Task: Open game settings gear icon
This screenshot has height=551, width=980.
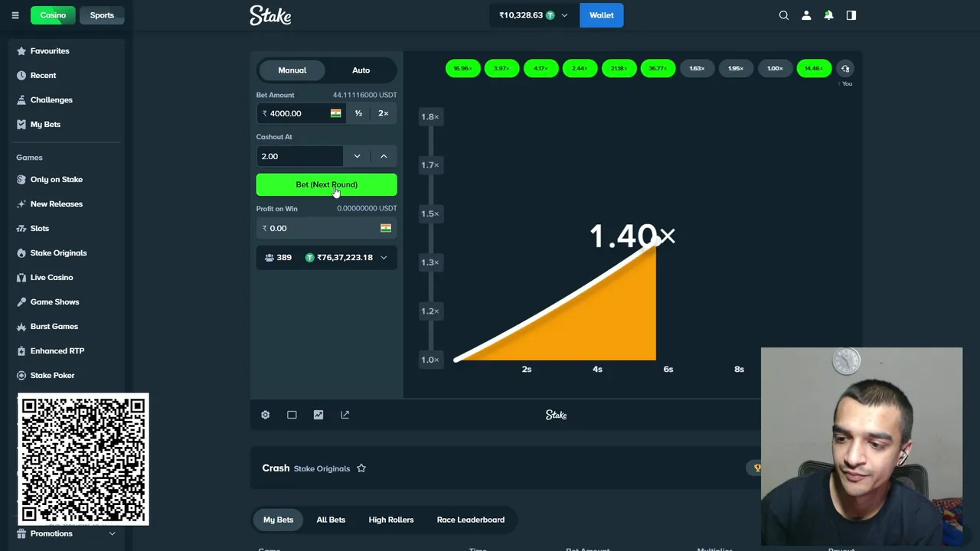Action: pyautogui.click(x=265, y=415)
